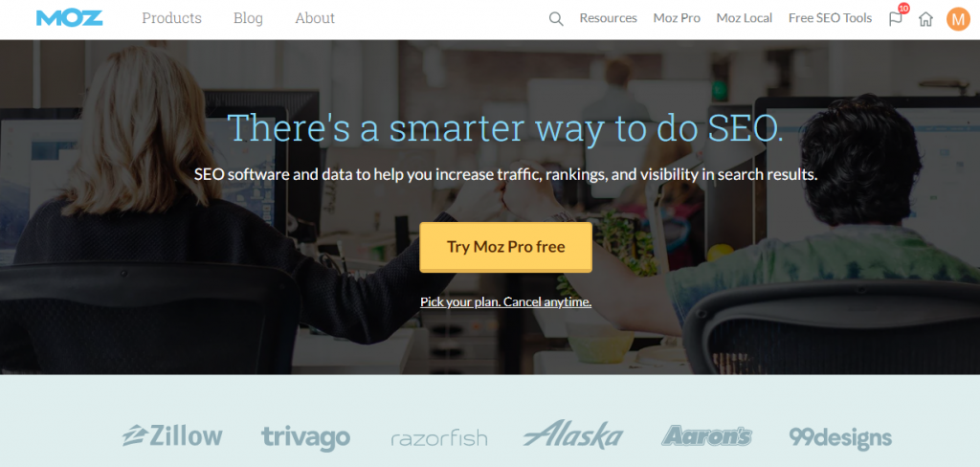Open the Blog menu item

click(248, 18)
